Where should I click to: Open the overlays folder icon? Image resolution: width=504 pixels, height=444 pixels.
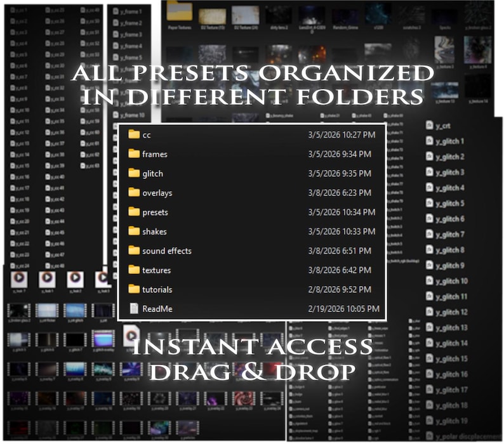tap(134, 192)
